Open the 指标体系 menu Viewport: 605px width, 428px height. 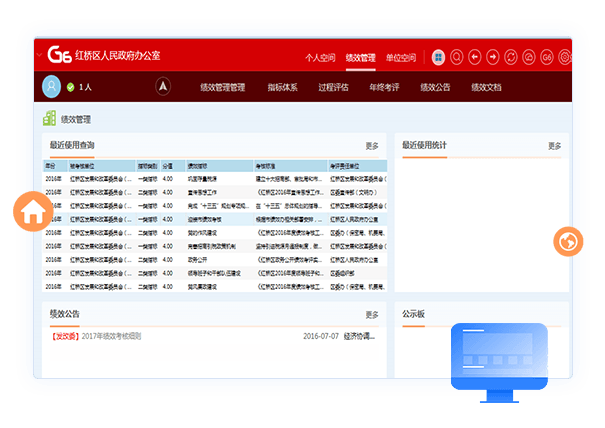pyautogui.click(x=282, y=87)
